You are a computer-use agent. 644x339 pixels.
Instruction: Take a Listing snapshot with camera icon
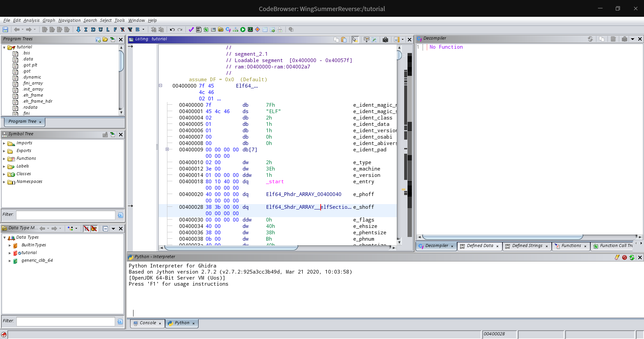[x=385, y=40]
